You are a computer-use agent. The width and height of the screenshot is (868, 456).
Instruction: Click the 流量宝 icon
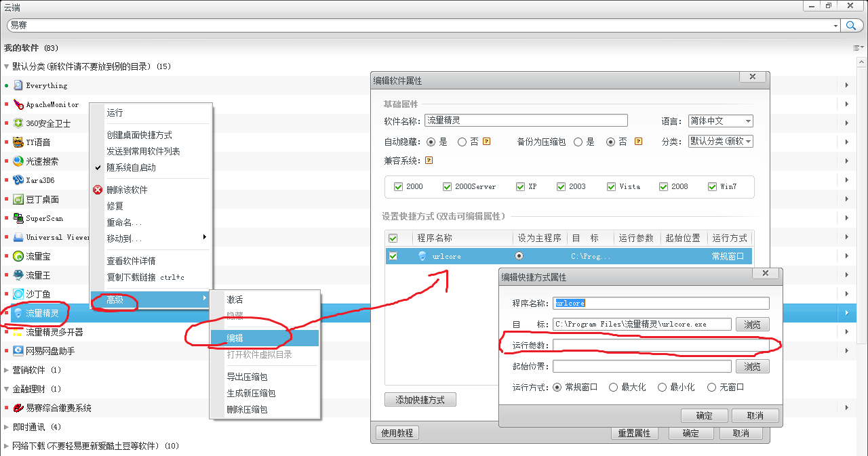[x=18, y=256]
